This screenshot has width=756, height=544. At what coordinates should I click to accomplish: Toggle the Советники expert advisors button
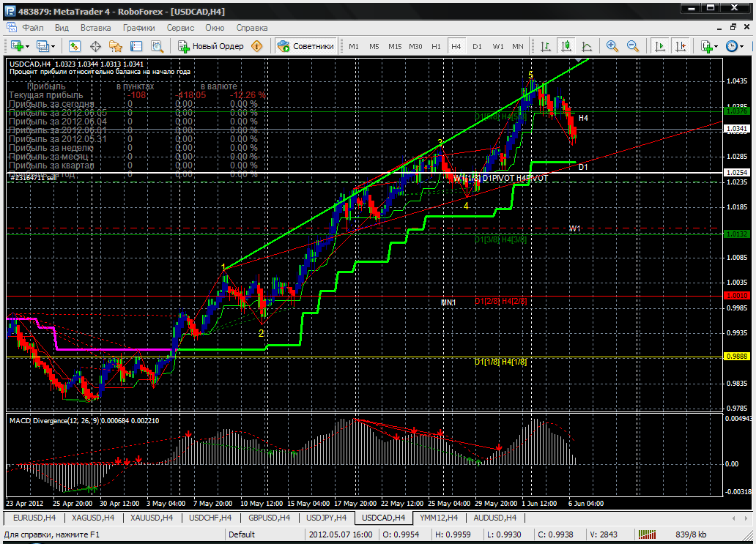click(305, 46)
